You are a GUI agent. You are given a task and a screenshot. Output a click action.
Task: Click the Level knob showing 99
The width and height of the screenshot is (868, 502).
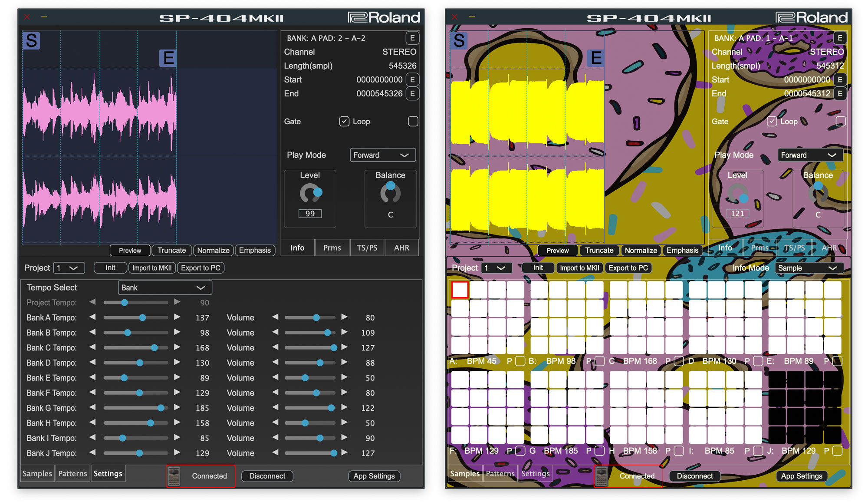[310, 194]
